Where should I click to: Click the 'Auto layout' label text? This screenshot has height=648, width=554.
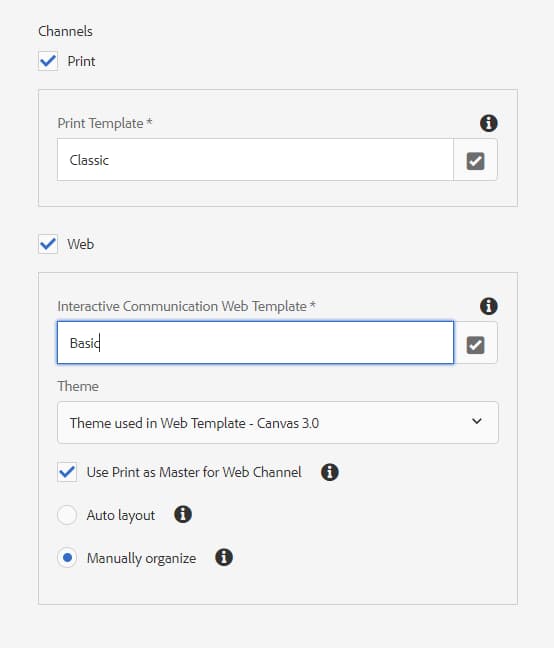click(121, 515)
